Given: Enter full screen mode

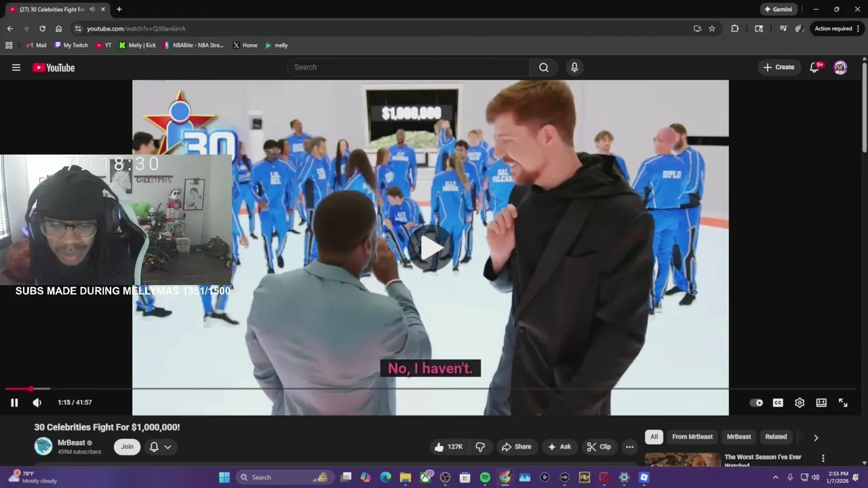Looking at the screenshot, I should click(843, 403).
